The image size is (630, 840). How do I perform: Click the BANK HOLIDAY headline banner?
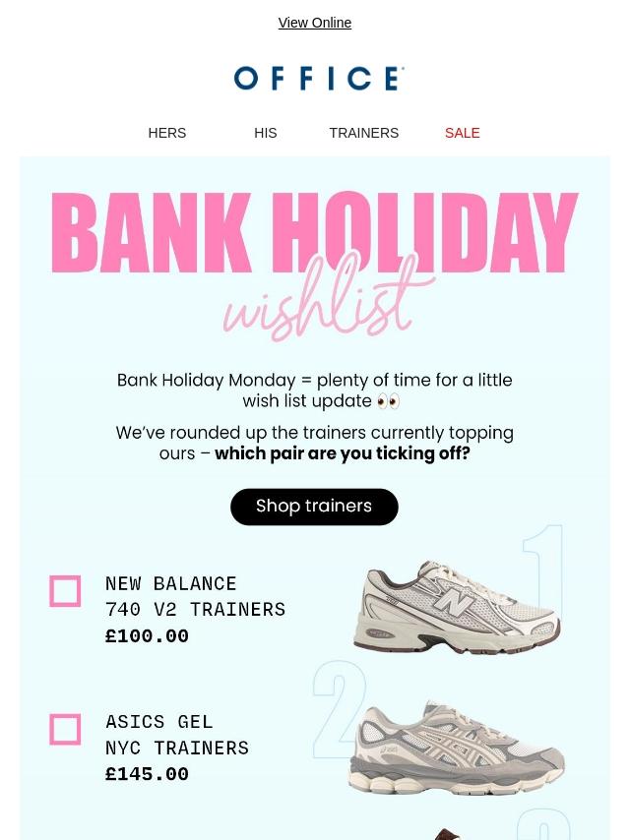[315, 233]
